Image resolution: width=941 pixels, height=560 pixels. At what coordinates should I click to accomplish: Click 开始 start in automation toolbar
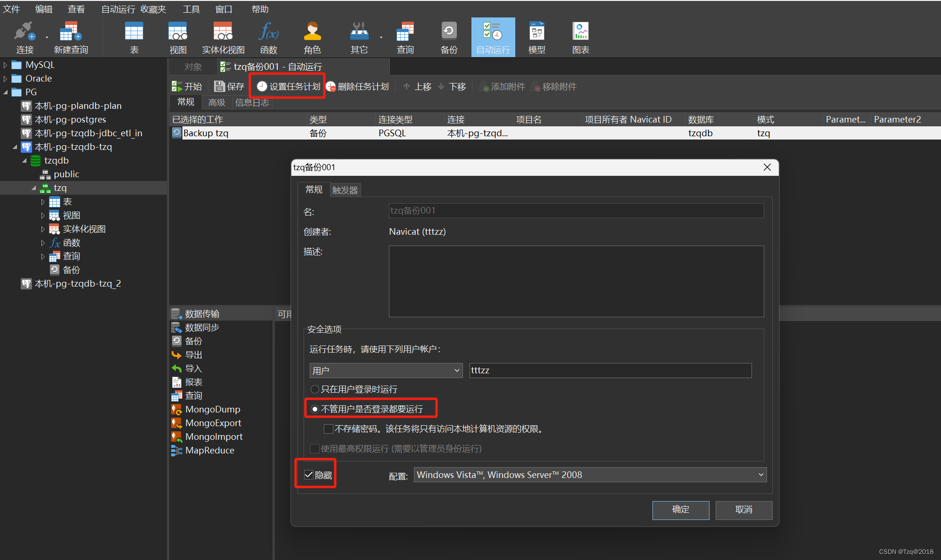point(187,86)
